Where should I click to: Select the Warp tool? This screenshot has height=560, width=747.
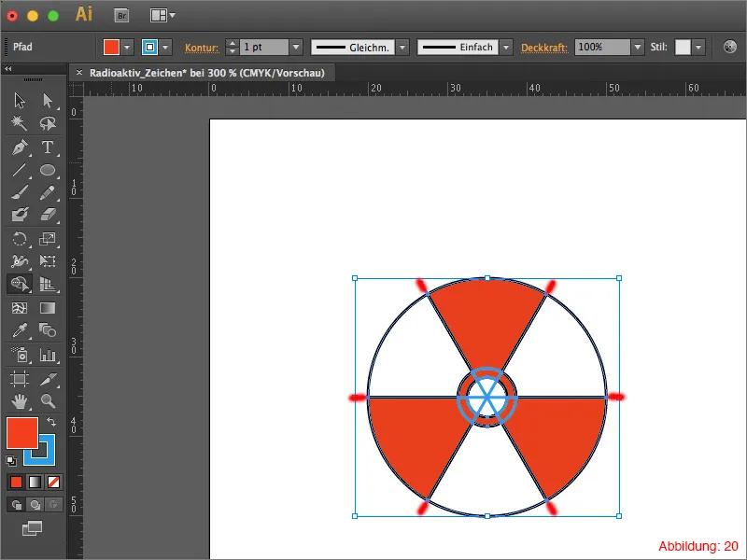point(20,260)
